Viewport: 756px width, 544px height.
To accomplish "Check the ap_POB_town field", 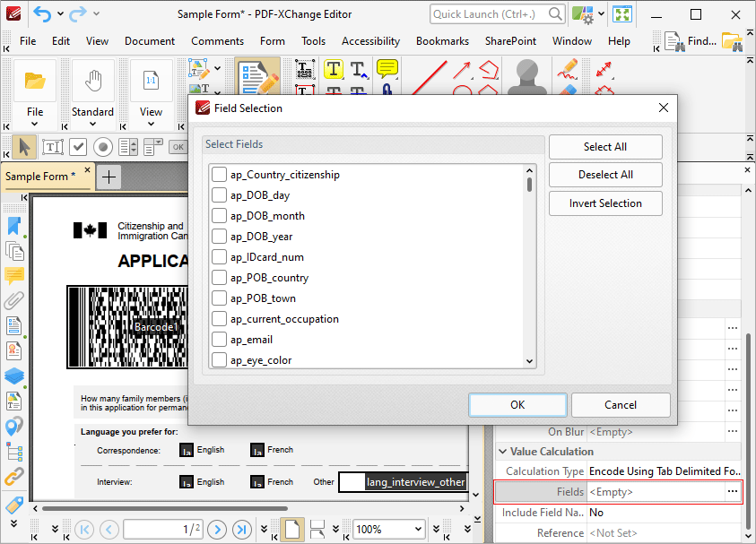I will click(x=220, y=298).
